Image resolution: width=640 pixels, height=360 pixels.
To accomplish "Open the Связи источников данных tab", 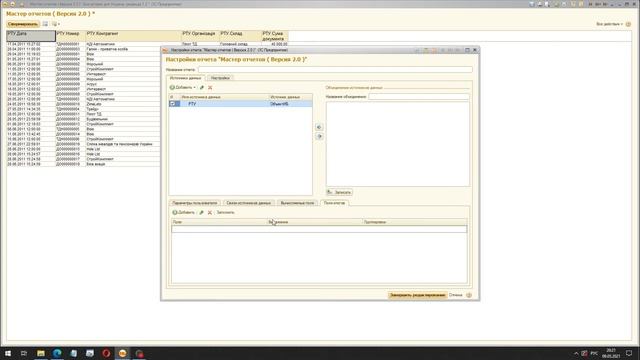I will click(249, 203).
